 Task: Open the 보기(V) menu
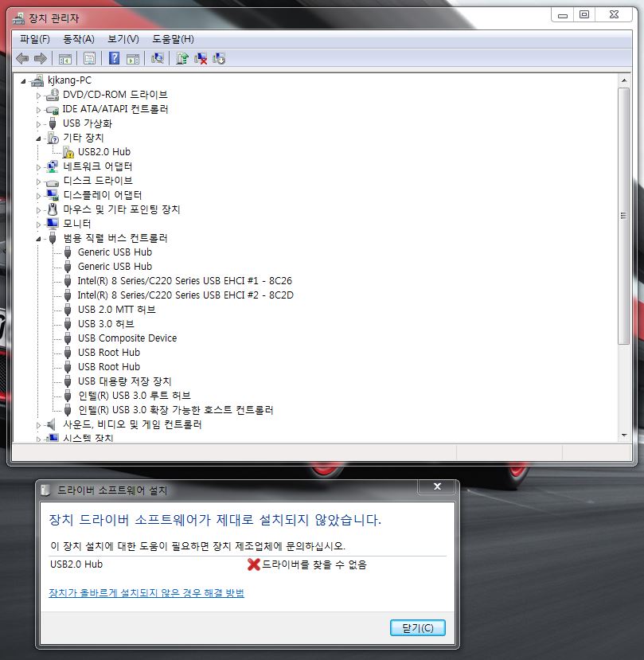(123, 39)
